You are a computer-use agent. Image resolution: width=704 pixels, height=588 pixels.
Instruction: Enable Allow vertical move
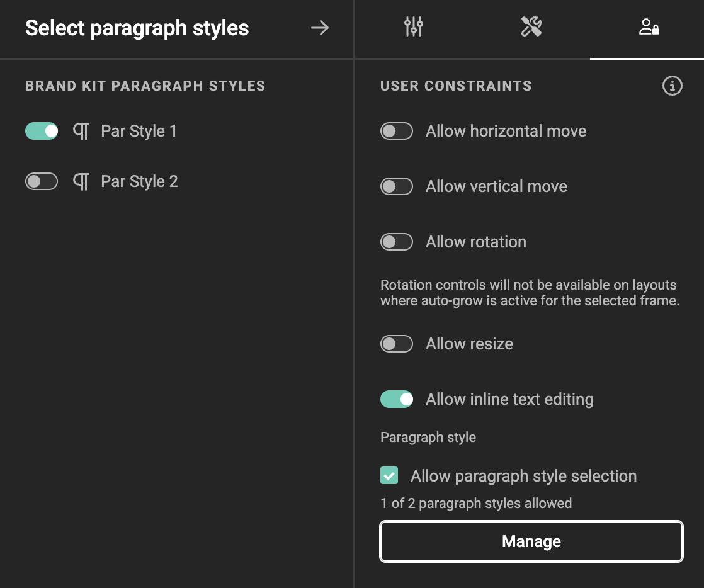coord(397,186)
